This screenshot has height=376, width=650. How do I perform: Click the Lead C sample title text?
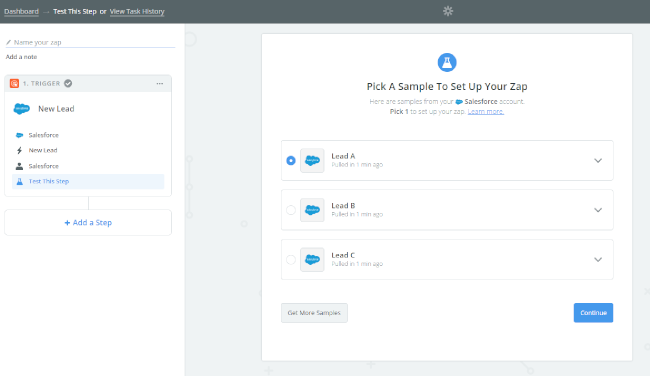tap(343, 255)
